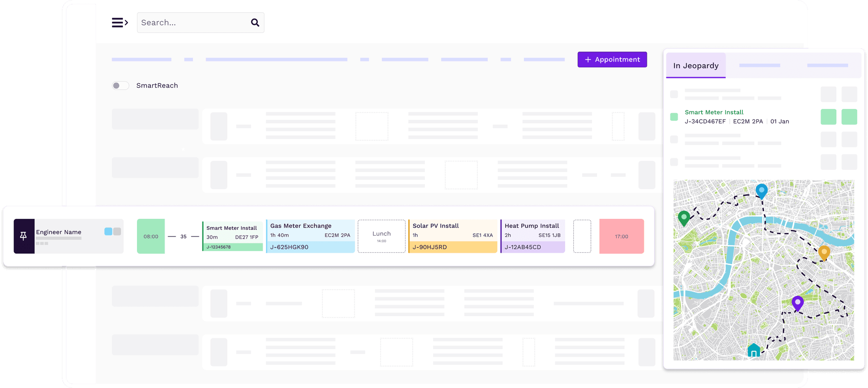Open Smart Meter Install jeopardy link

coord(714,112)
